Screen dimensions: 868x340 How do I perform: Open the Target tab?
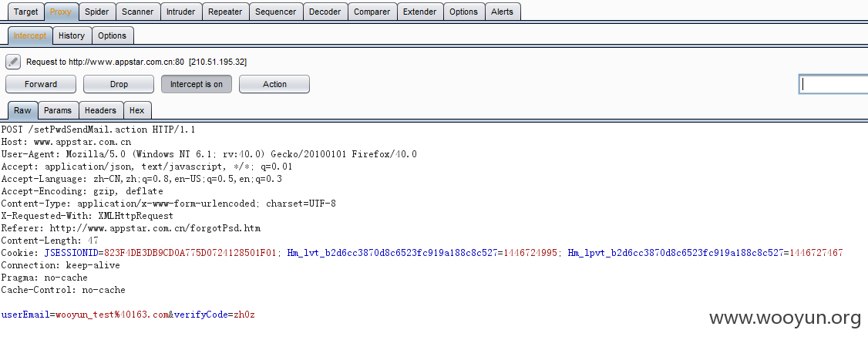click(26, 12)
